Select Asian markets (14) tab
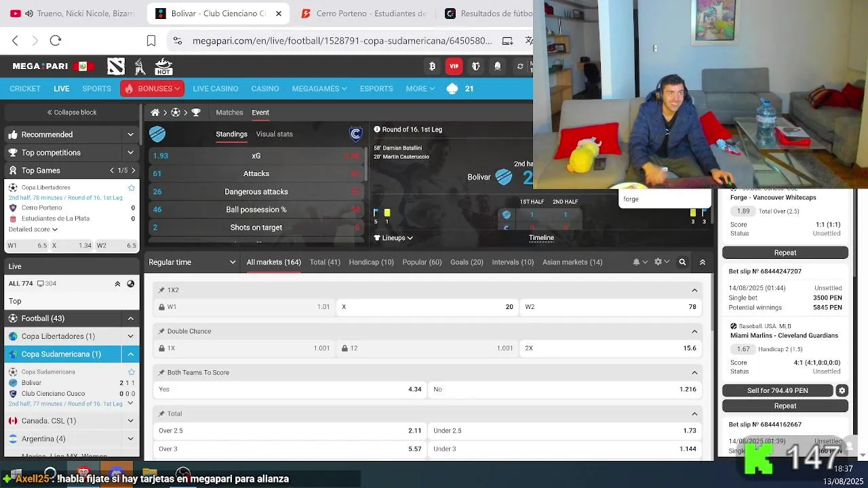Screen dimensions: 868x488 tap(572, 262)
